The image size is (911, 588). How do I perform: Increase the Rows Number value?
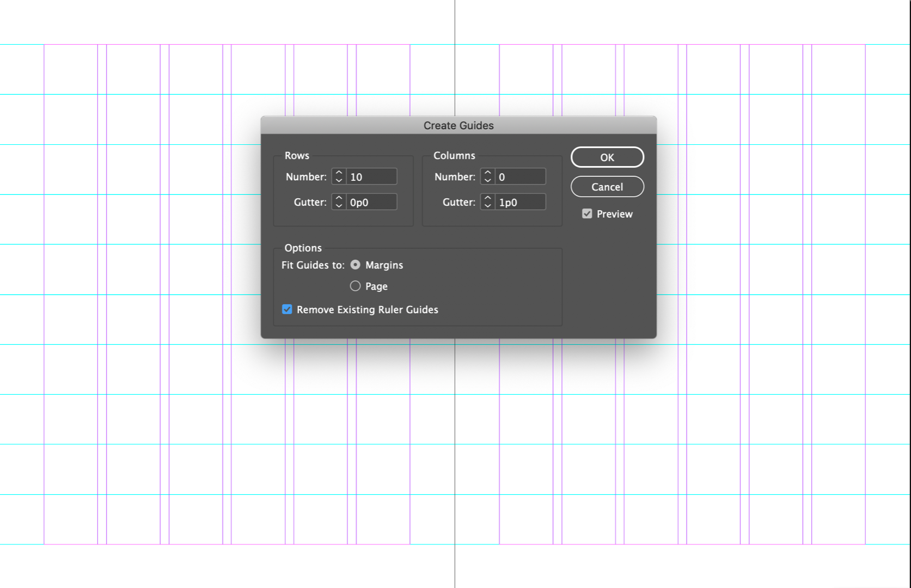(x=339, y=173)
